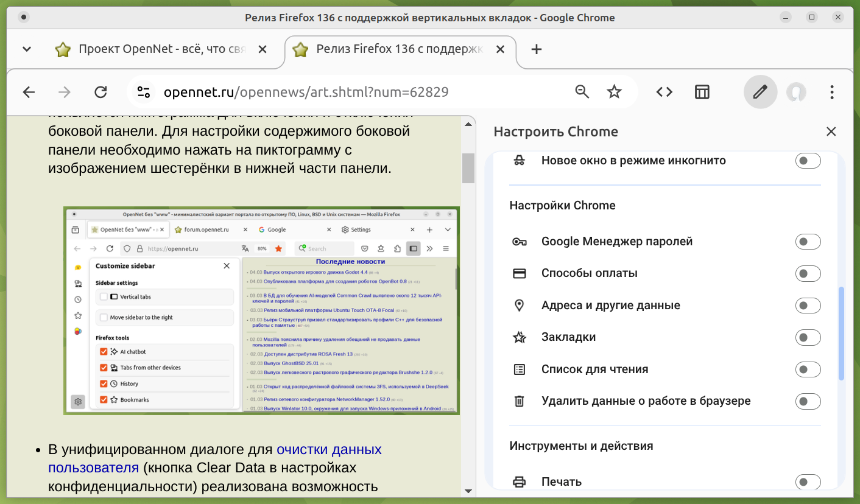Bookmark this page with the star icon
Screen dimensions: 860x504
[614, 92]
